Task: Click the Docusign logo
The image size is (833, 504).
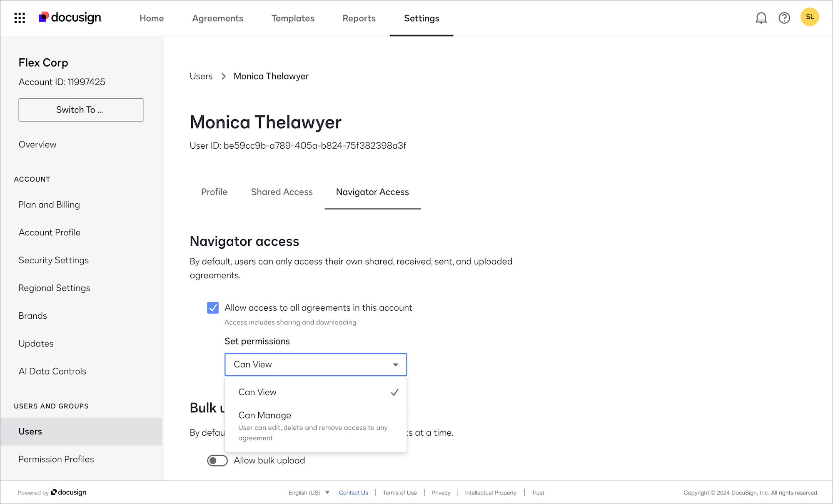Action: click(70, 17)
